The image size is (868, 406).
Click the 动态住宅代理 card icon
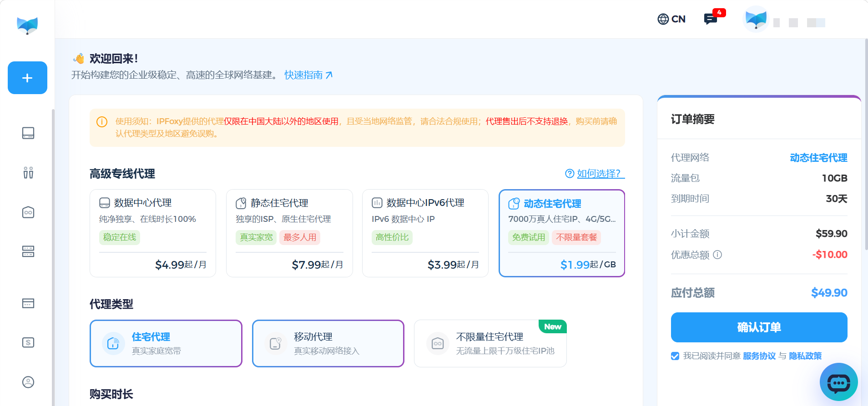click(x=514, y=203)
